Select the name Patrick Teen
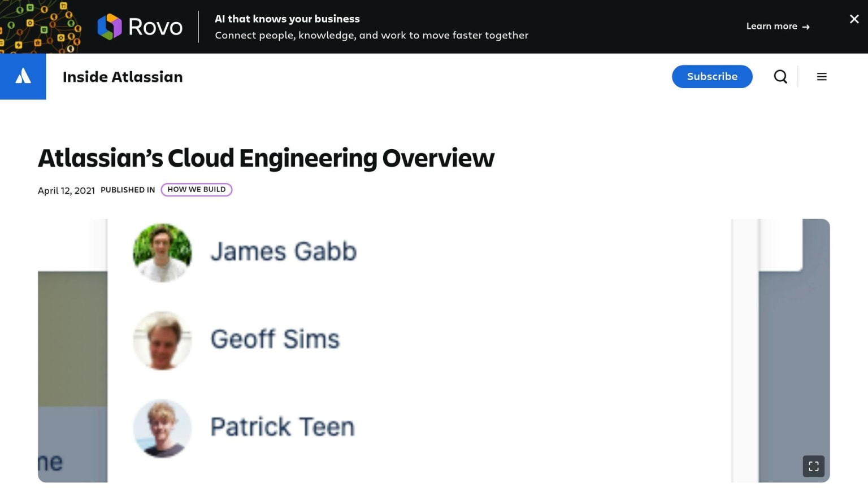 coord(283,426)
